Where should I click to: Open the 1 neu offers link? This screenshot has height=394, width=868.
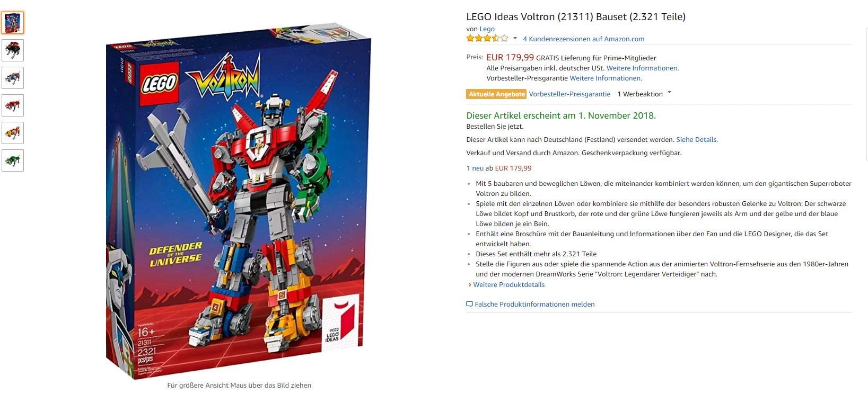[475, 168]
